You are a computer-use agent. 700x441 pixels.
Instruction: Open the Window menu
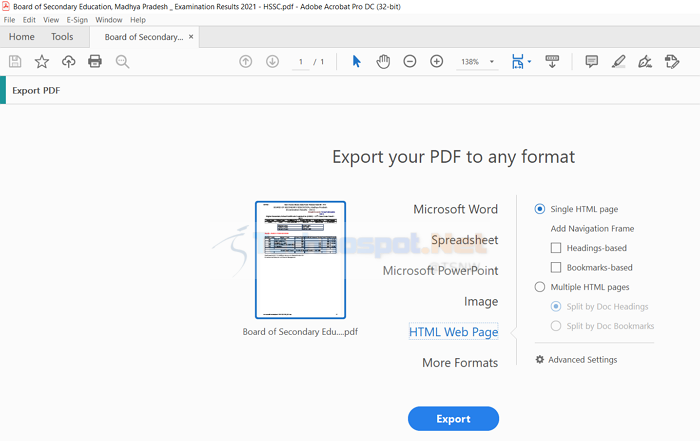108,20
